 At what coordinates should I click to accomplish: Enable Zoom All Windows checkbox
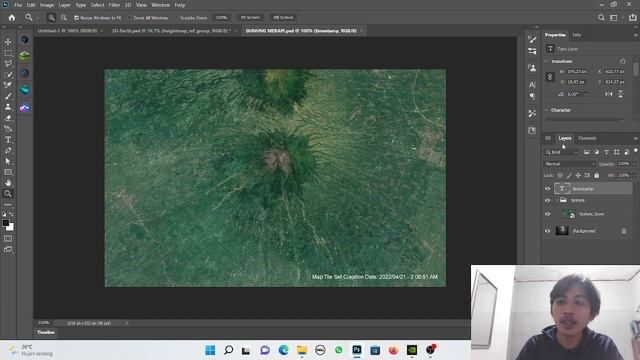coord(130,18)
